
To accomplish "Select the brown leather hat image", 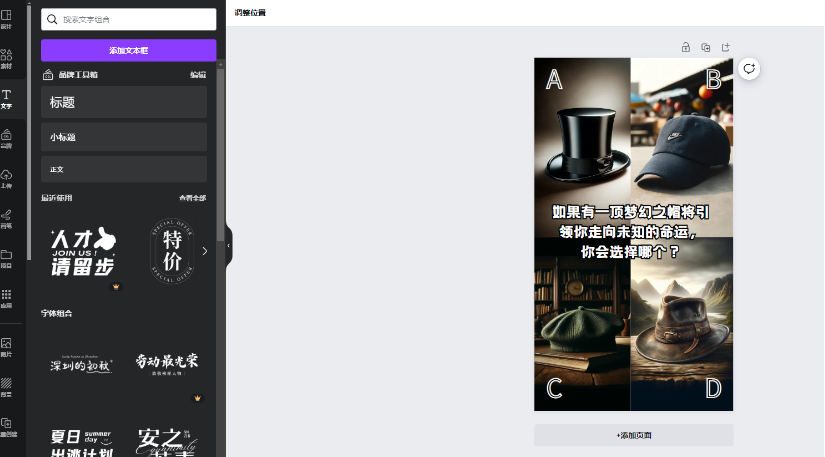I will pyautogui.click(x=683, y=330).
